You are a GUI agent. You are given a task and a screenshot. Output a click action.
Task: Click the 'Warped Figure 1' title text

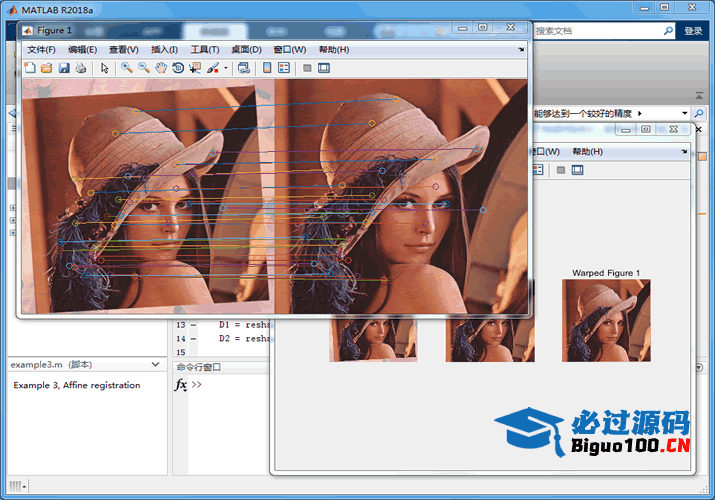point(606,273)
